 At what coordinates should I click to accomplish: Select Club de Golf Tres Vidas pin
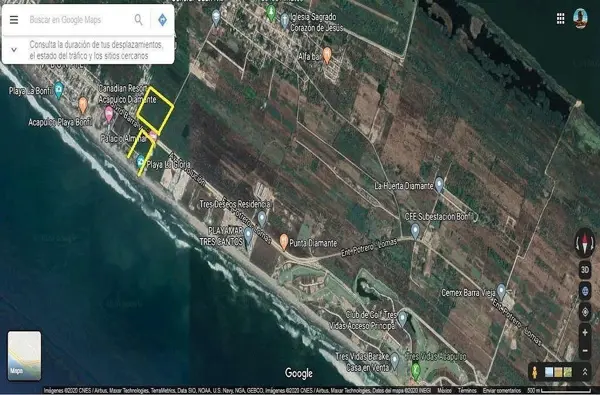[x=402, y=318]
